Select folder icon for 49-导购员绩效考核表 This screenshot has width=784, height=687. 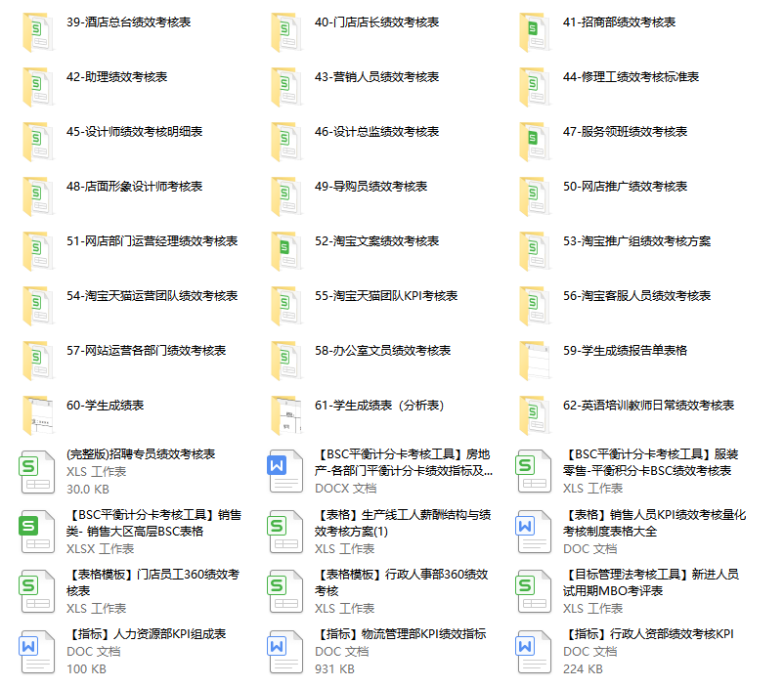point(286,196)
